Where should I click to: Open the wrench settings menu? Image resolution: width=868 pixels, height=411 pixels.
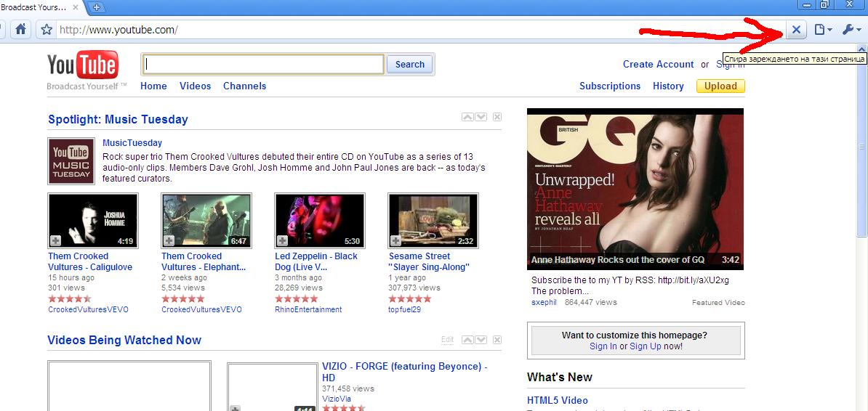click(x=851, y=30)
